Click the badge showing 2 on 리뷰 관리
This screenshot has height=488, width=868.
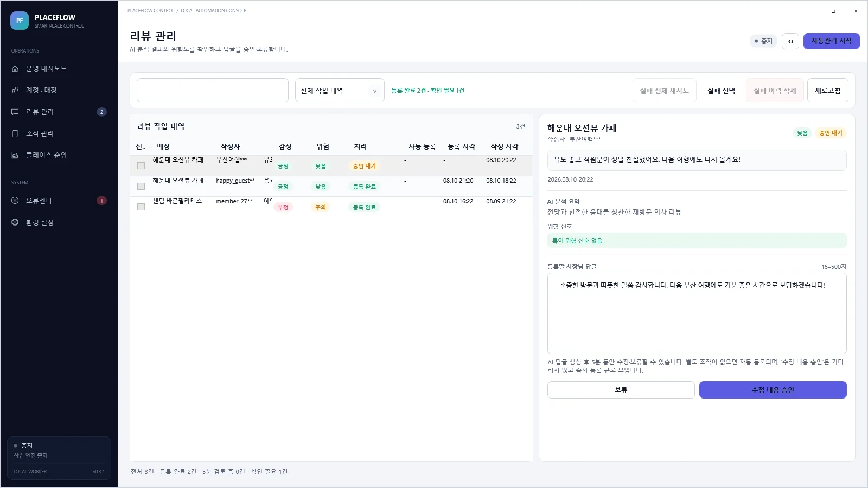pos(101,112)
